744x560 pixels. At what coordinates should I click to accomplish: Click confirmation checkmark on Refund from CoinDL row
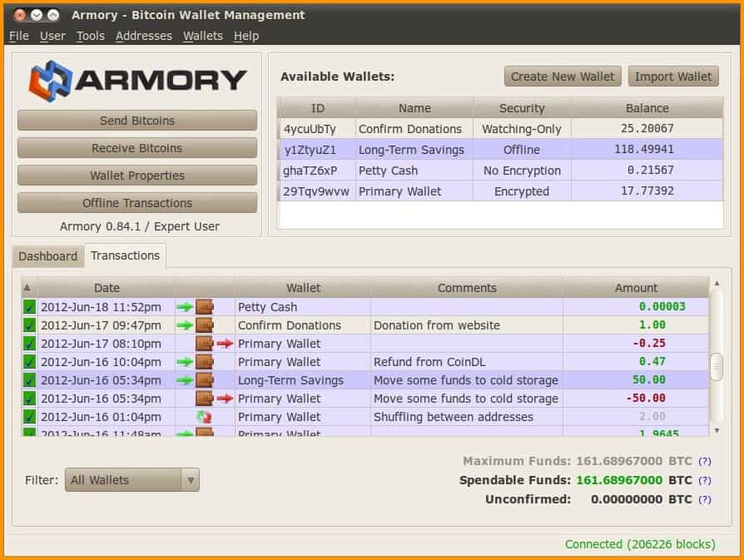(x=29, y=362)
